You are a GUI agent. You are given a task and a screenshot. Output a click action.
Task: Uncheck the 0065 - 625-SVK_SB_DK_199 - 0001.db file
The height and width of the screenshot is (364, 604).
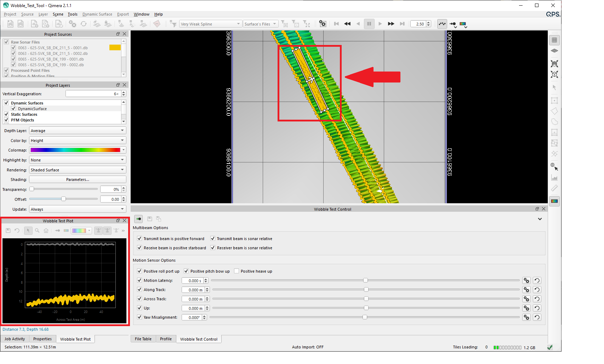pyautogui.click(x=13, y=59)
